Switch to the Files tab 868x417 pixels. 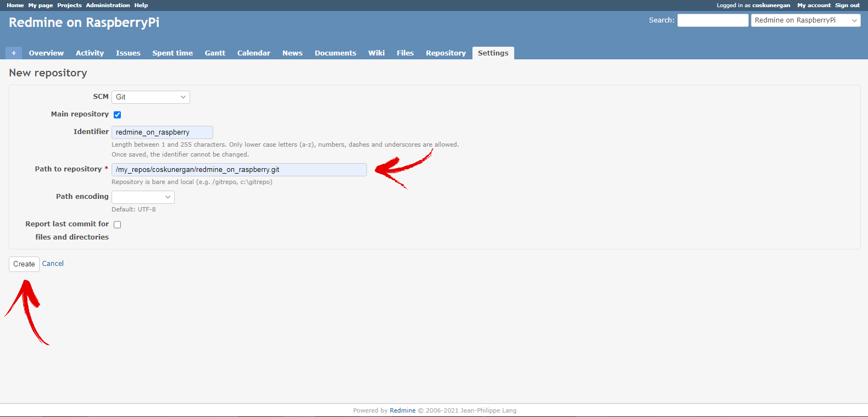[x=405, y=53]
